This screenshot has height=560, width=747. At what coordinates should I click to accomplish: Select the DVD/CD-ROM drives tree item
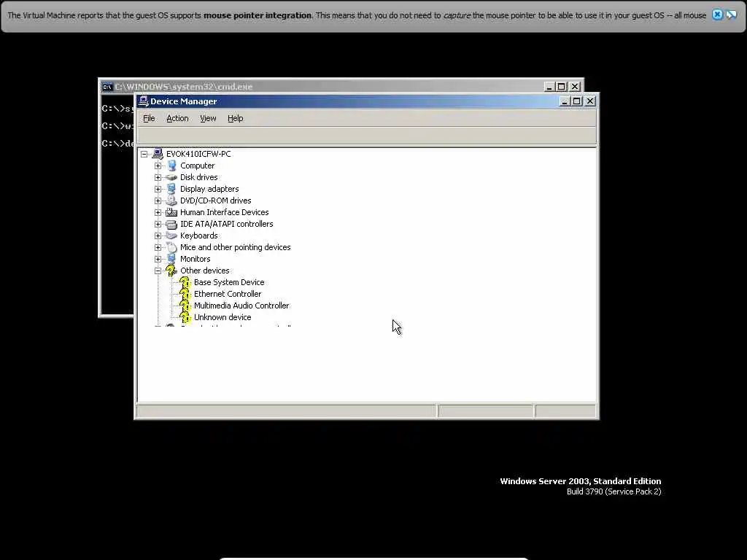215,201
